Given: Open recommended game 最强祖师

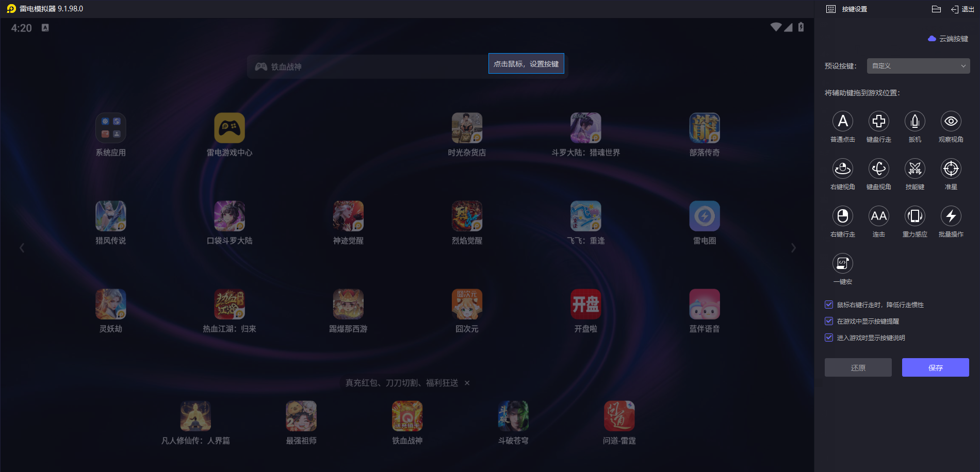Looking at the screenshot, I should (301, 416).
